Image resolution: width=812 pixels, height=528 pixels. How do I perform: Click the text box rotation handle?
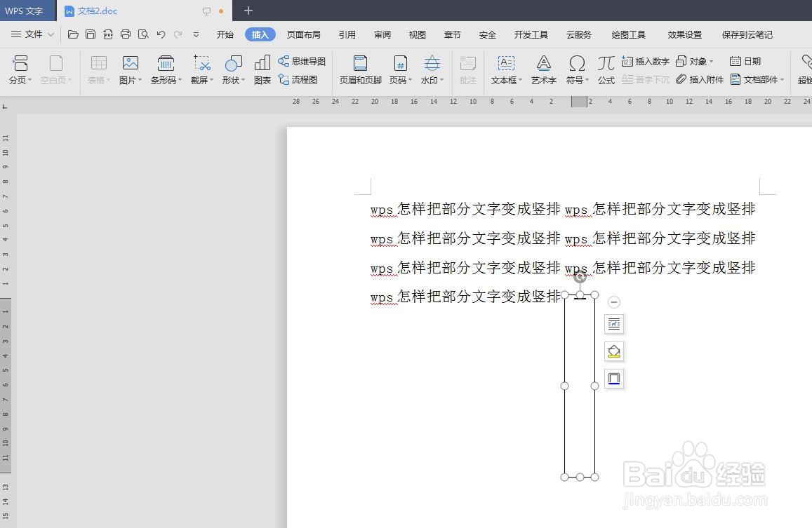[580, 277]
